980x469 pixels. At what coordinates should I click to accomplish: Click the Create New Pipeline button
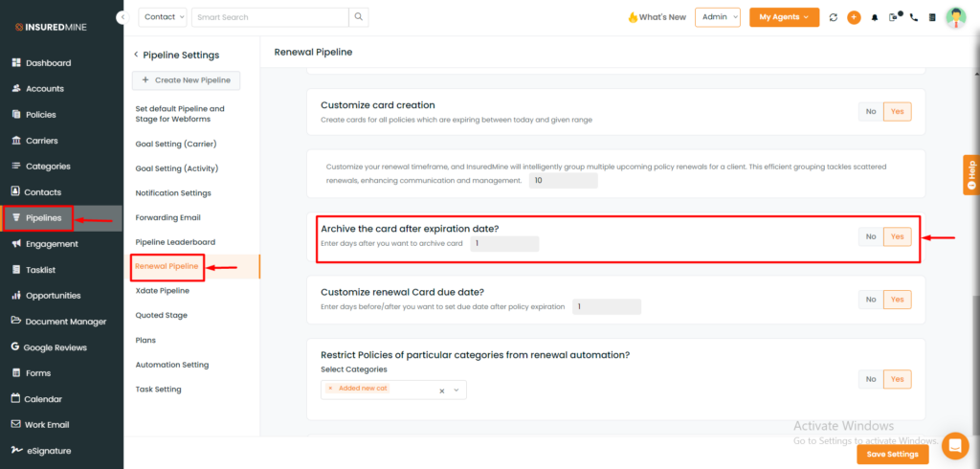(187, 80)
